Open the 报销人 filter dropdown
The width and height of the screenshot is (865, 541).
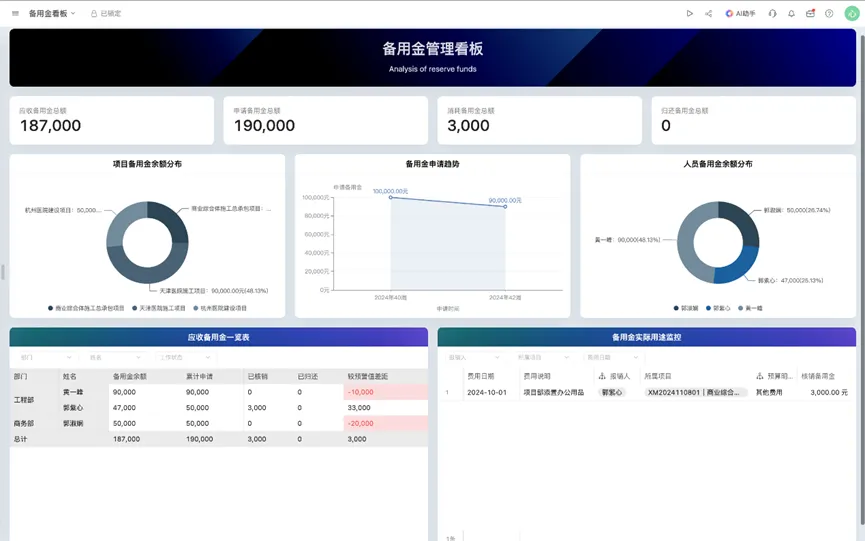[x=473, y=357]
